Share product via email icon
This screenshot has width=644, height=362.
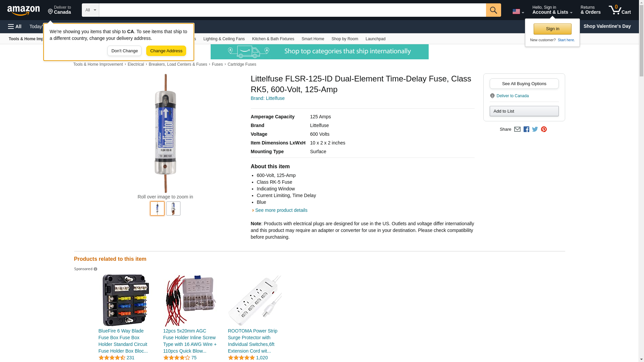[517, 129]
